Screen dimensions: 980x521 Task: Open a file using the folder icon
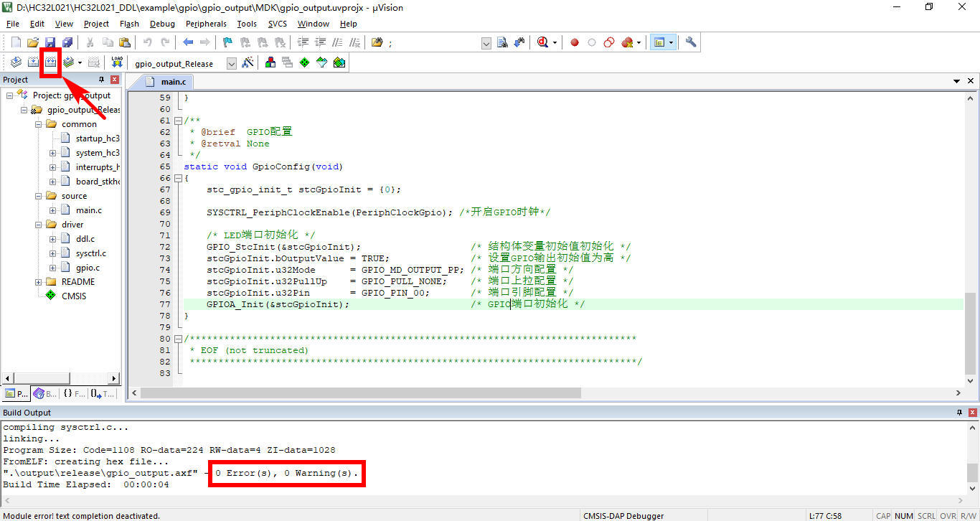[x=32, y=42]
